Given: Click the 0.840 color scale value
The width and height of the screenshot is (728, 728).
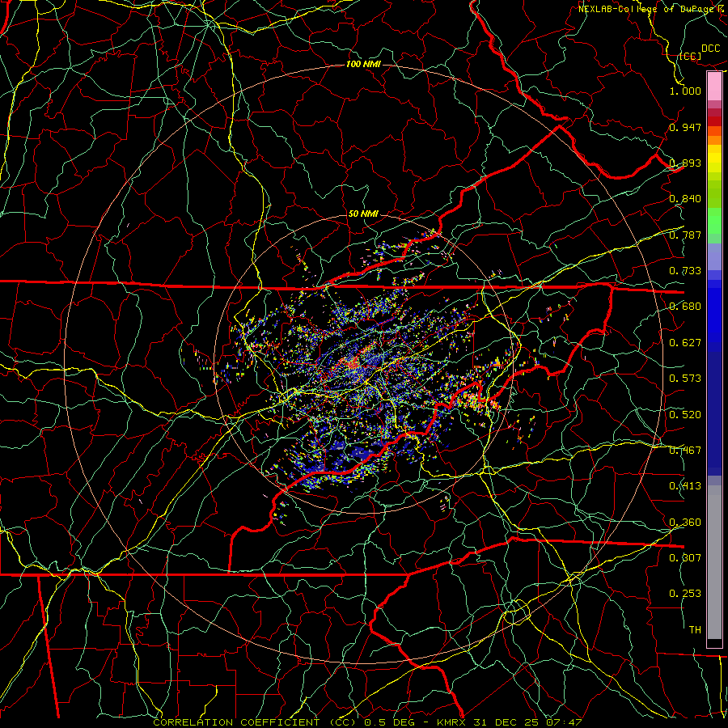Looking at the screenshot, I should tap(685, 199).
